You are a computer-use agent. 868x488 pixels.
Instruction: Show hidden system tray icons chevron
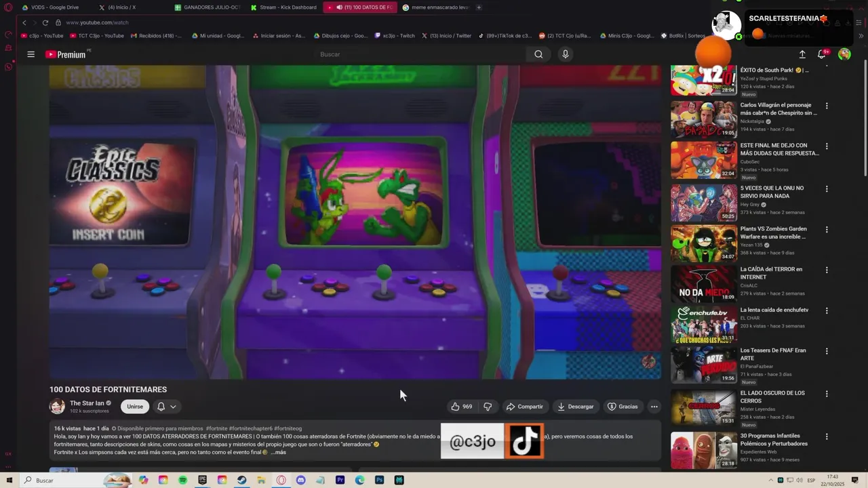pyautogui.click(x=771, y=480)
